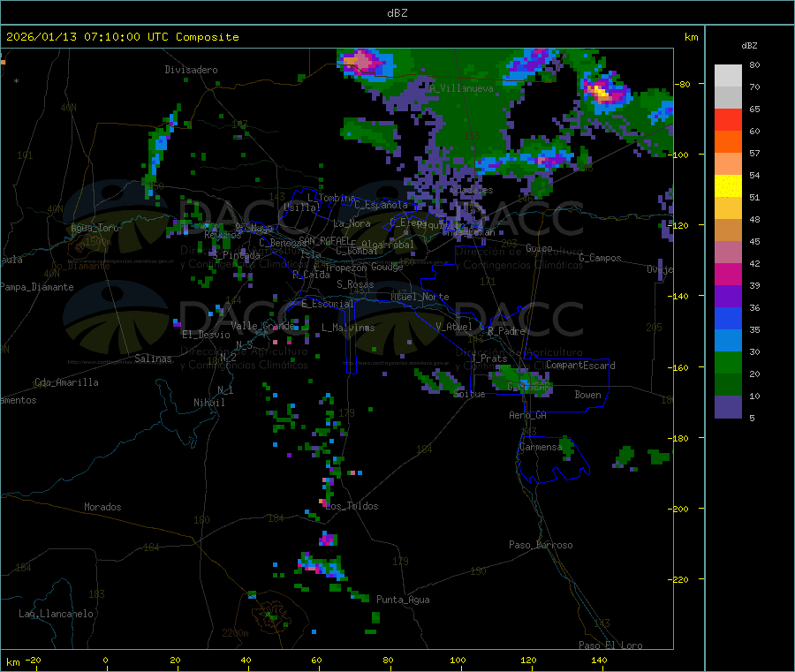
Task: Click the R_Padre map label
Action: 506,331
